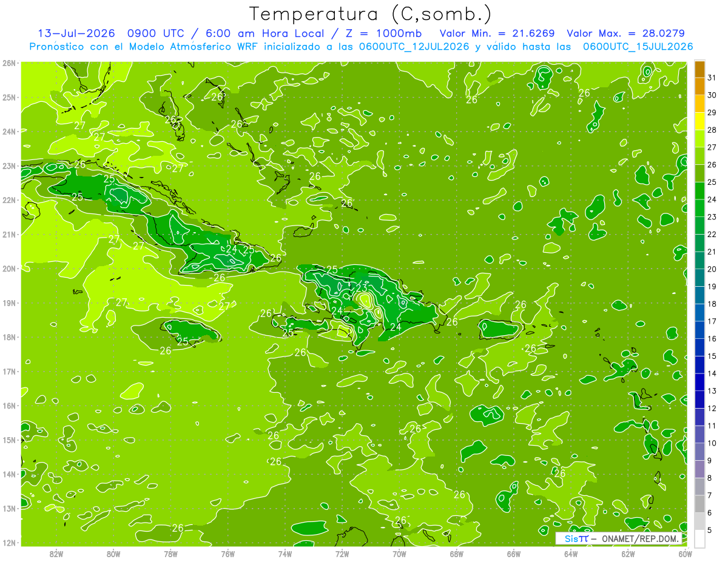Click the "78W" longitude axis label
This screenshot has height=562, width=728.
click(170, 554)
